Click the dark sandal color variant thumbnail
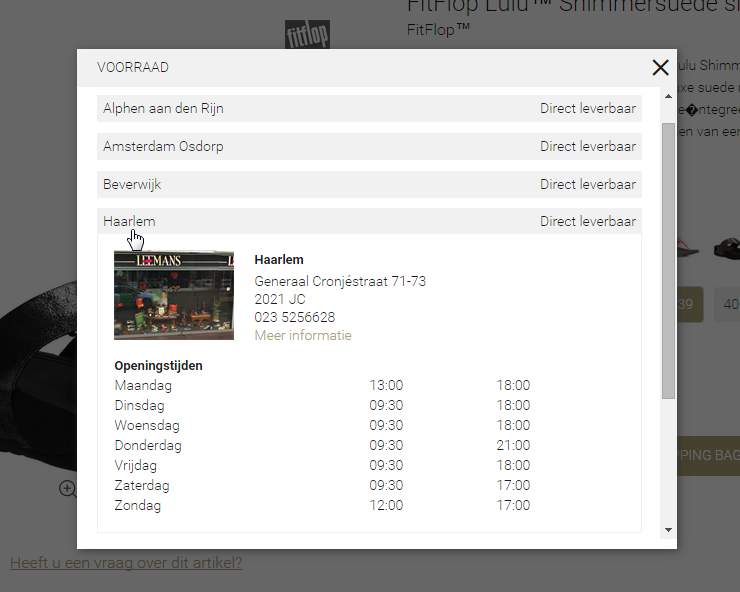The image size is (740, 592). [x=727, y=248]
